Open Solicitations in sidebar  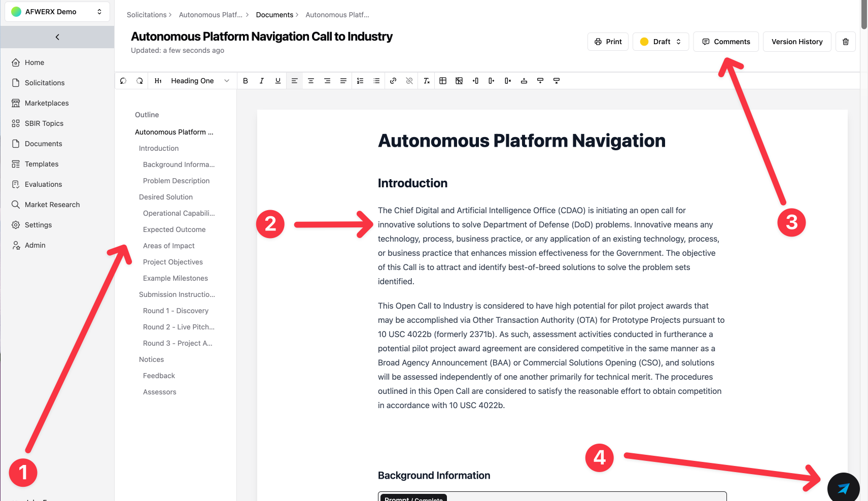click(x=45, y=83)
